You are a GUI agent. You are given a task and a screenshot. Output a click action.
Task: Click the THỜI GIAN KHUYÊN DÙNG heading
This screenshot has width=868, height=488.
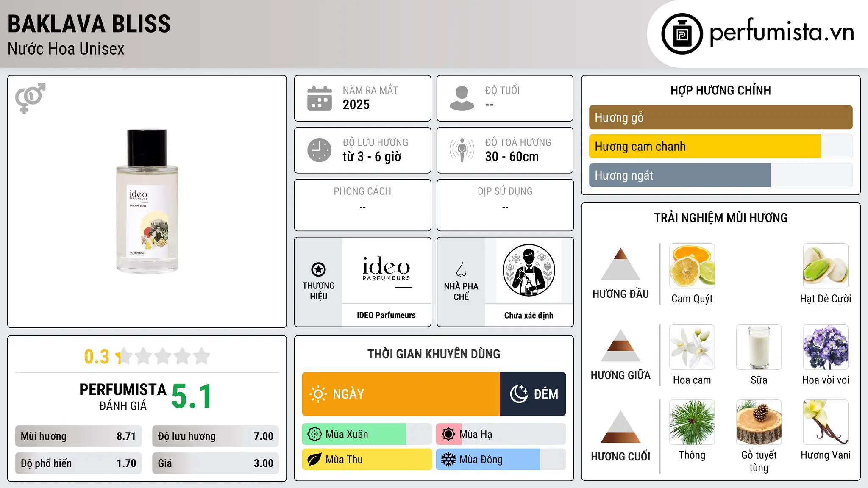click(434, 354)
